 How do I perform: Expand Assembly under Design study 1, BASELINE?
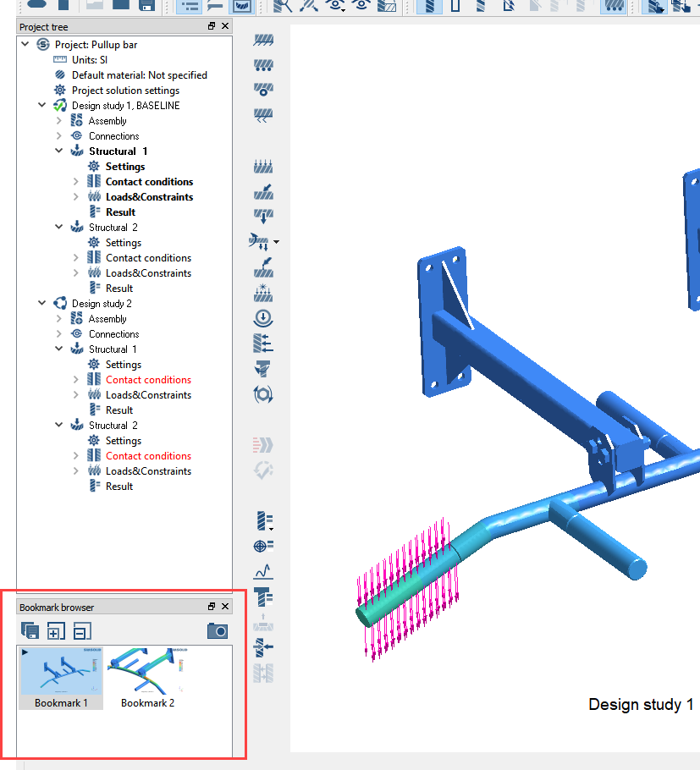[59, 120]
